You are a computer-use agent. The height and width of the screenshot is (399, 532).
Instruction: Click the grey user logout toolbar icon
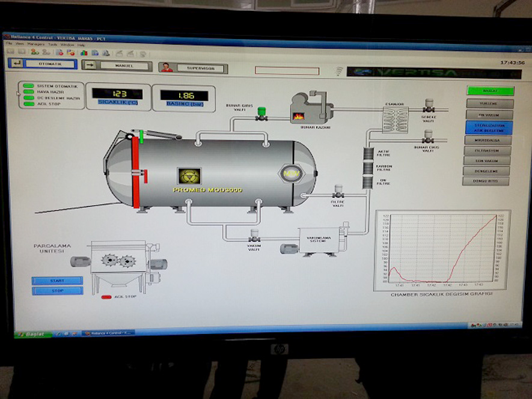coord(46,52)
